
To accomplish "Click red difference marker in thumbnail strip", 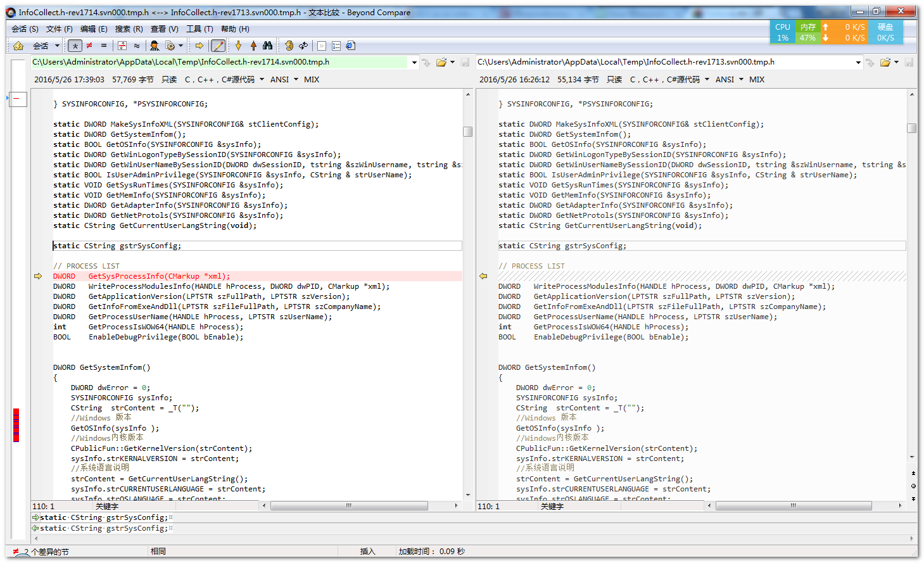I will [x=16, y=425].
